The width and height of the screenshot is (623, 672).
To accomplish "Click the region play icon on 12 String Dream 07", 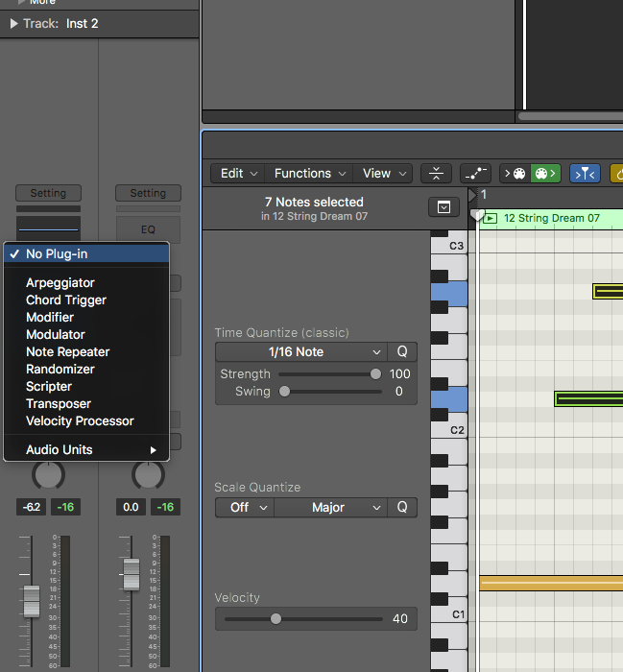I will point(491,218).
